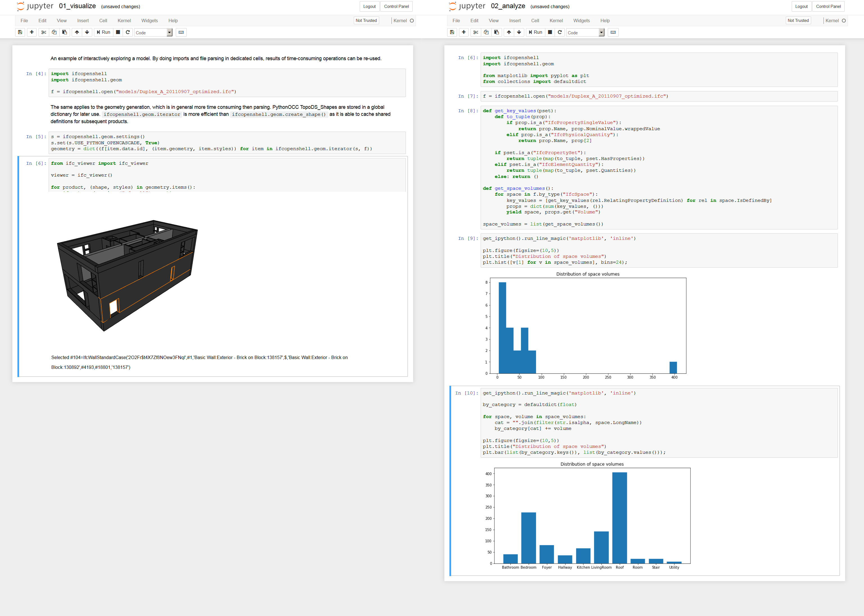The height and width of the screenshot is (616, 864).
Task: Interrupt the kernel in 01_visualize toolbar
Action: tap(118, 32)
